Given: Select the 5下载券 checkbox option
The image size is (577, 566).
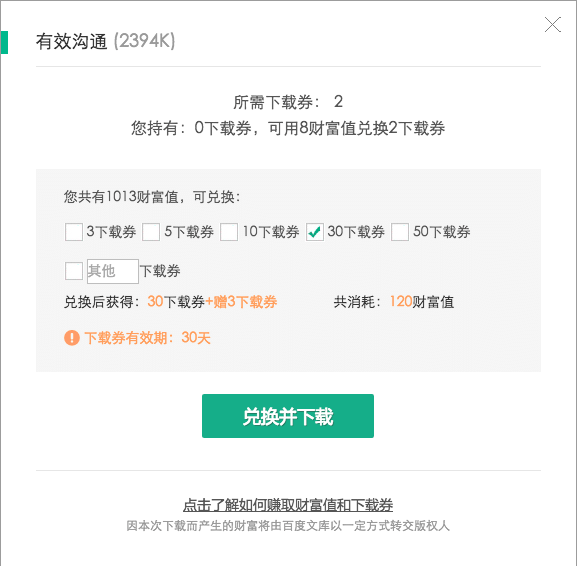Looking at the screenshot, I should 151,232.
